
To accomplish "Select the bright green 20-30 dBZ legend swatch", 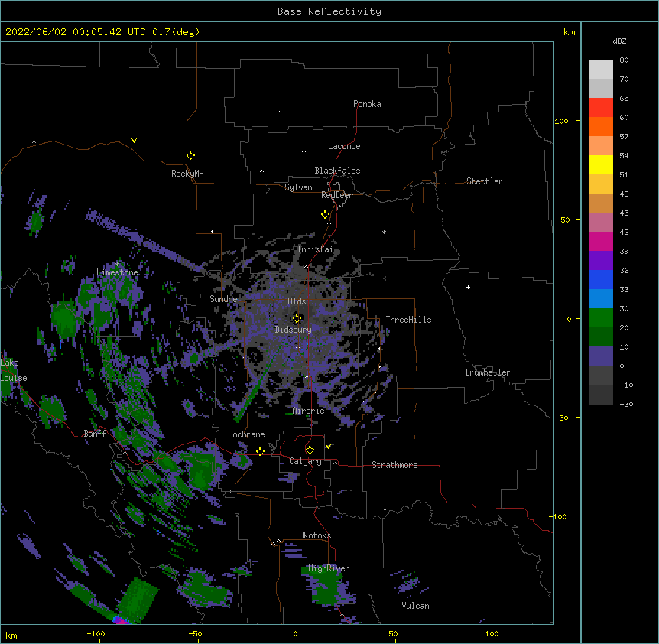I will click(601, 318).
